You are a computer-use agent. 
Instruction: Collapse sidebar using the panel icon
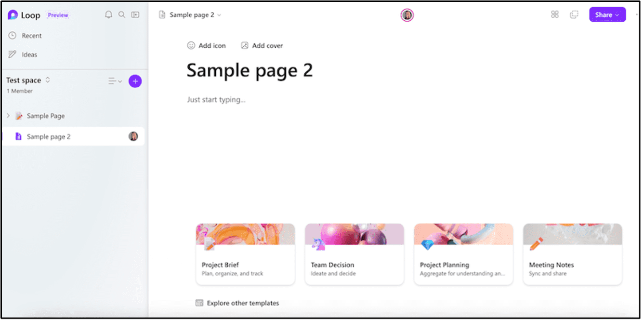pos(135,15)
